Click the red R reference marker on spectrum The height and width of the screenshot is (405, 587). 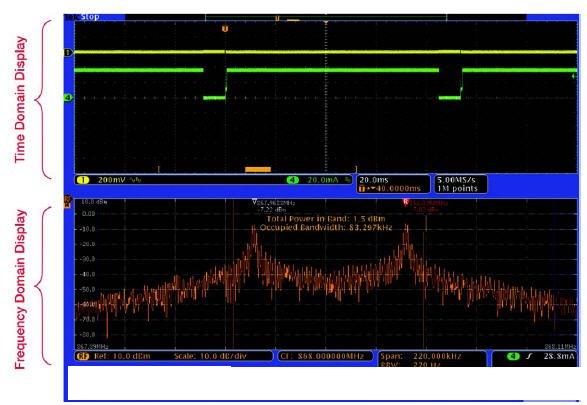click(405, 202)
